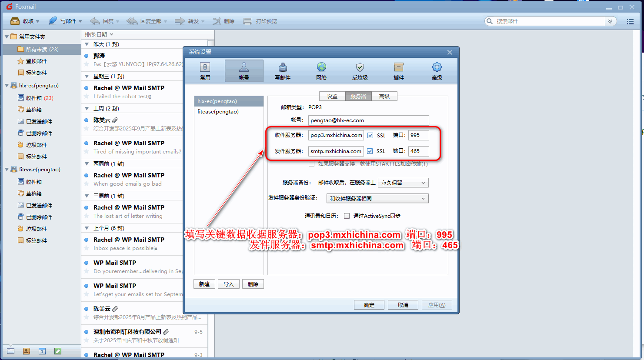Switch to the 高级 tab beside 服务器
The image size is (644, 360).
tap(384, 96)
